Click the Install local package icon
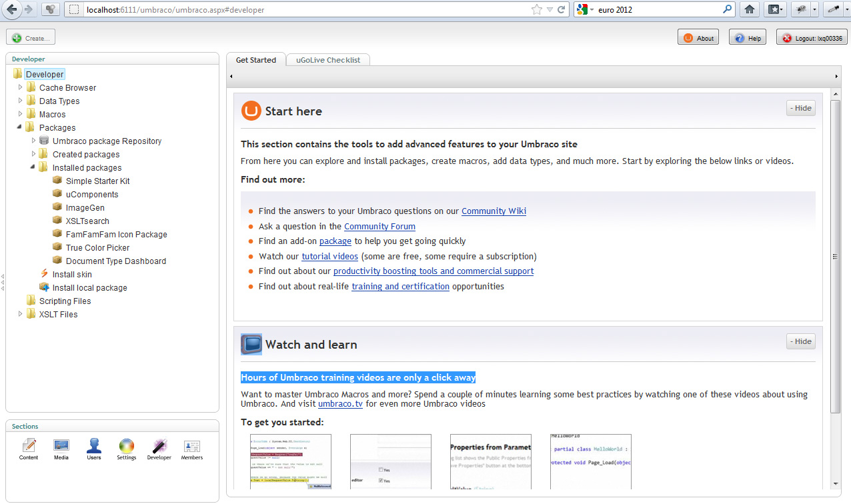The image size is (851, 504). tap(44, 287)
